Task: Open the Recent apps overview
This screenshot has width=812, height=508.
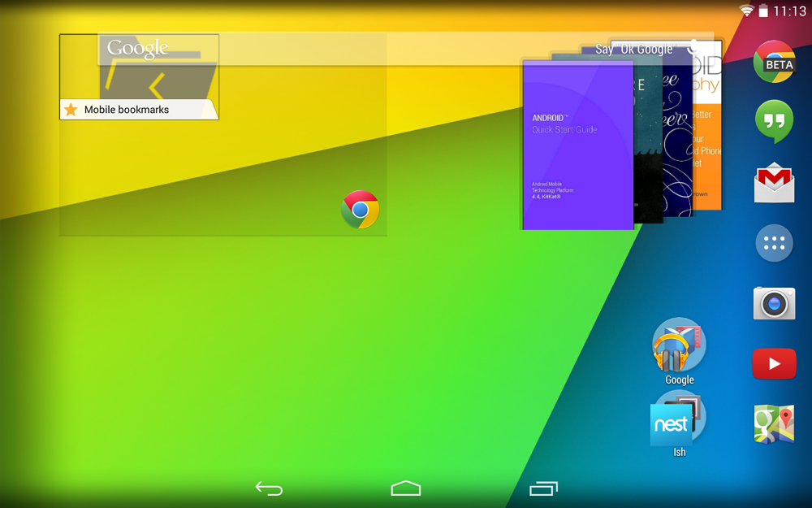Action: (543, 488)
